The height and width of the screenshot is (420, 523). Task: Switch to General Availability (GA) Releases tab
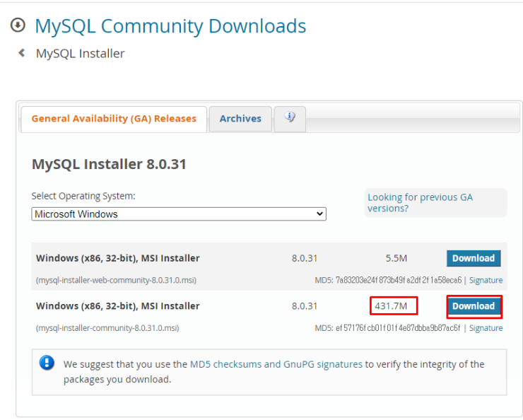114,119
